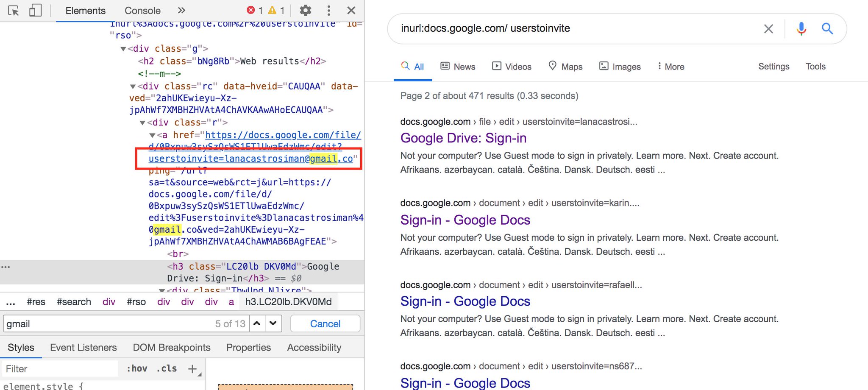Image resolution: width=868 pixels, height=390 pixels.
Task: Submit search with the magnifier icon
Action: point(827,28)
